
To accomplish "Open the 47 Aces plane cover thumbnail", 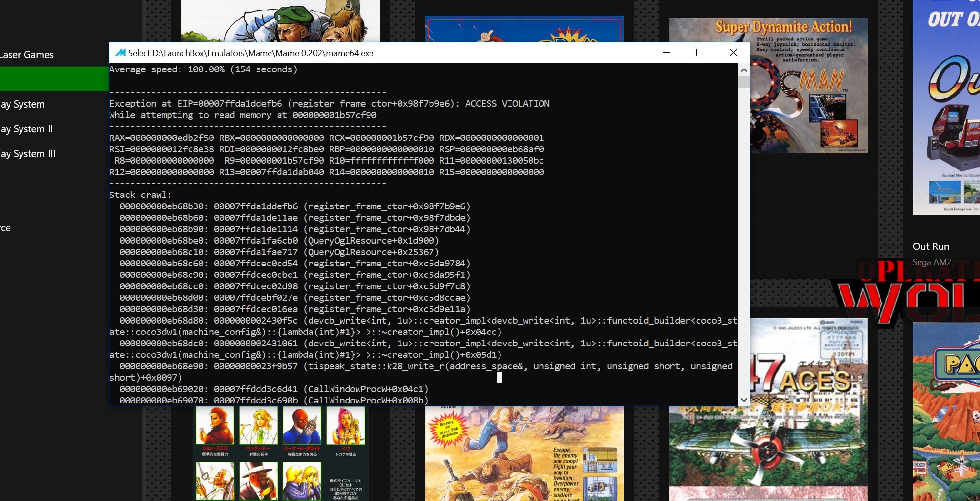I will point(809,409).
